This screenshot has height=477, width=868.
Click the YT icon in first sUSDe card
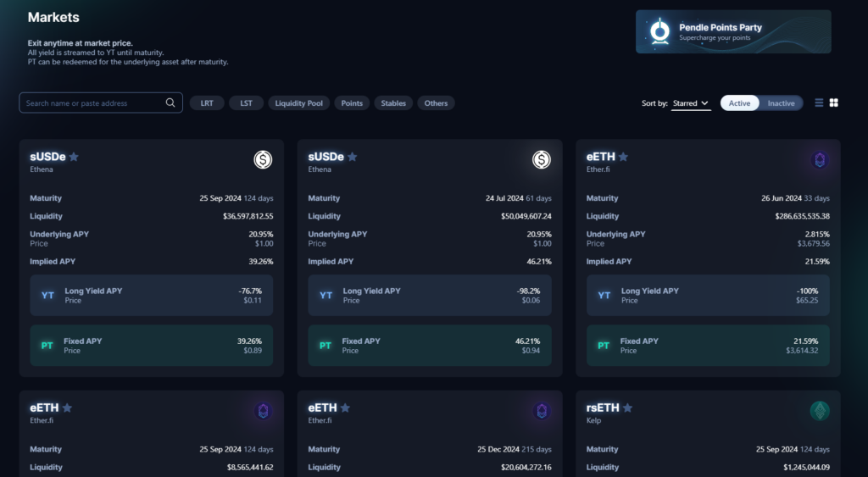(47, 296)
